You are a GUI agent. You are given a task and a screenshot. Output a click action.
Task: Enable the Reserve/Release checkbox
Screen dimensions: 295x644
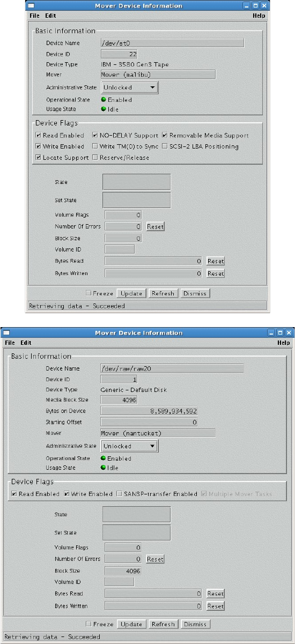click(95, 158)
